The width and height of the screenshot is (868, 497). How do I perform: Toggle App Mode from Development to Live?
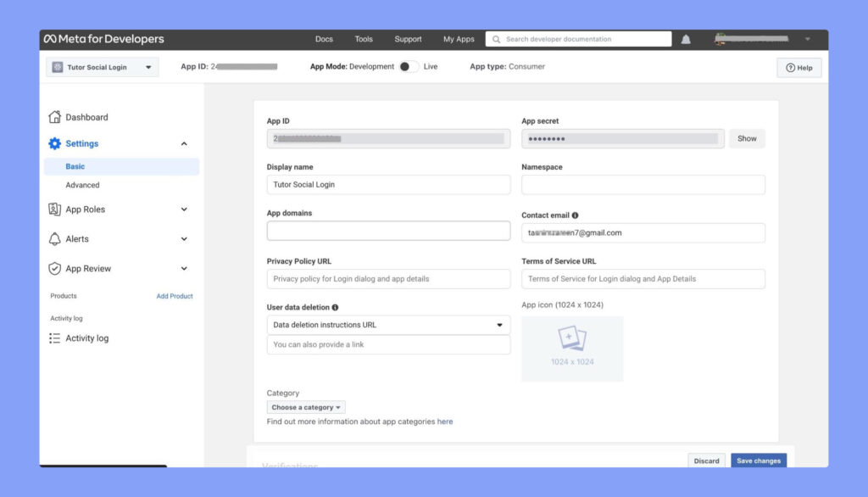tap(409, 66)
